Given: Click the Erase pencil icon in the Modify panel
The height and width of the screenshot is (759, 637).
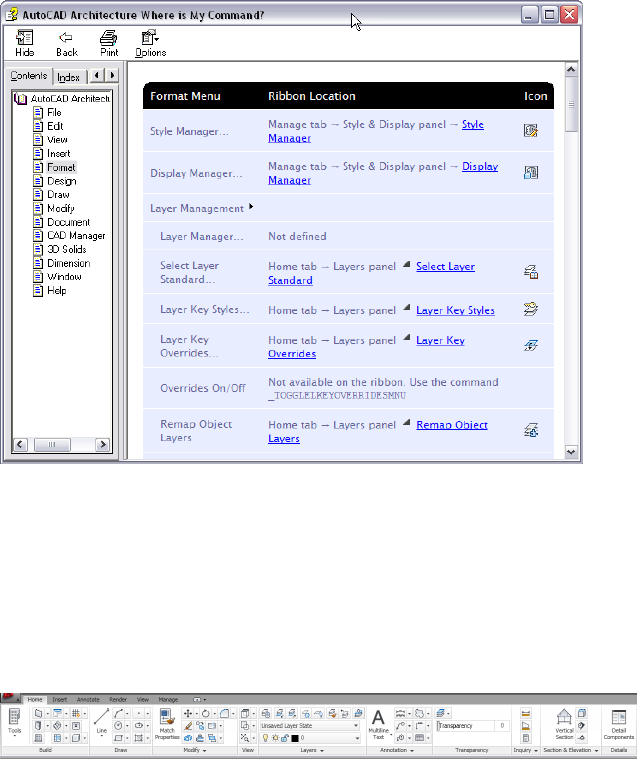Looking at the screenshot, I should tap(188, 726).
